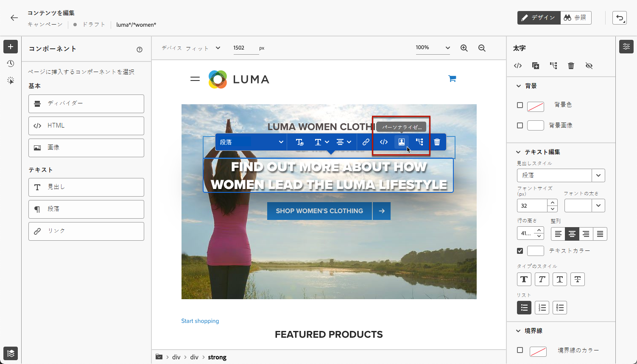
Task: Follow the Start shopping link
Action: tap(200, 321)
